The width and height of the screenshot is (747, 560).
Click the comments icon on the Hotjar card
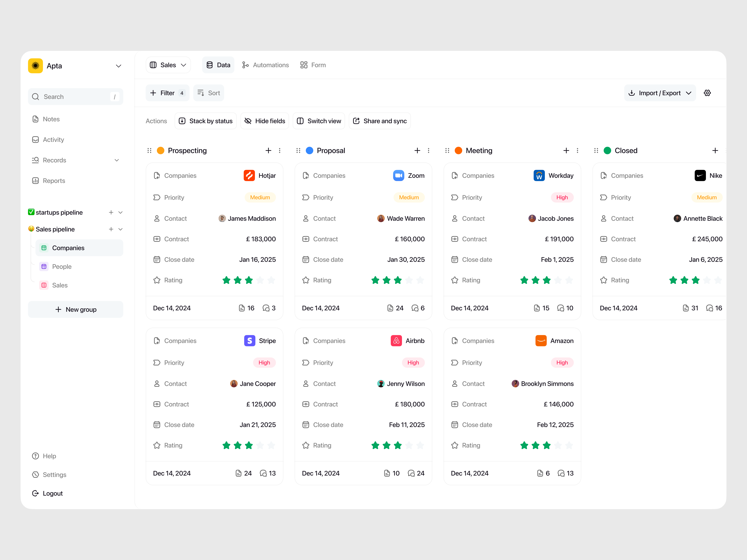(266, 308)
